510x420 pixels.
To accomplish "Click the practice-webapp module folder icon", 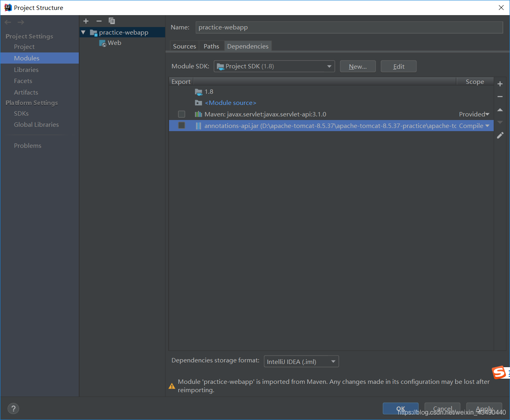I will tap(93, 33).
